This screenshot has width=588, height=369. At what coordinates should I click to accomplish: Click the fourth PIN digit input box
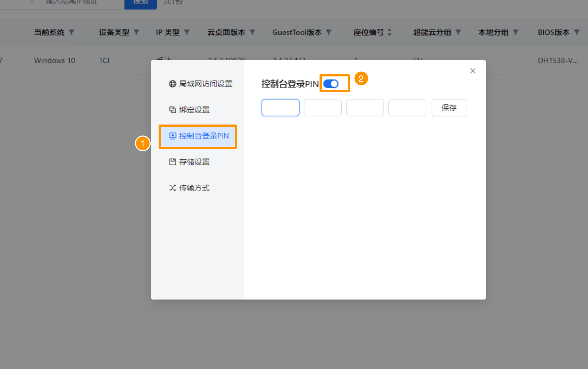pos(407,108)
